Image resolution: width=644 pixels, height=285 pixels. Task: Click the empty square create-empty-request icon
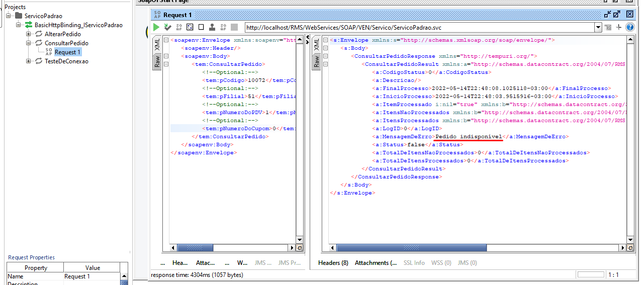click(201, 27)
